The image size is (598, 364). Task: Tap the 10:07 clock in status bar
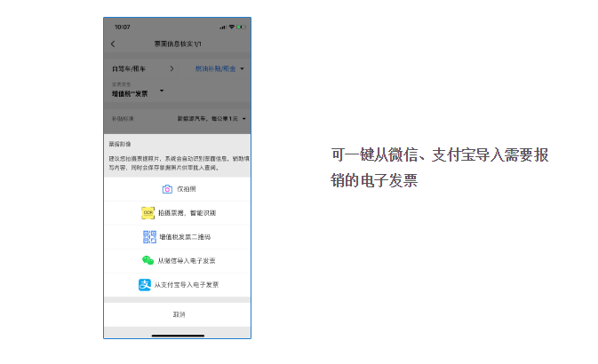pyautogui.click(x=123, y=27)
